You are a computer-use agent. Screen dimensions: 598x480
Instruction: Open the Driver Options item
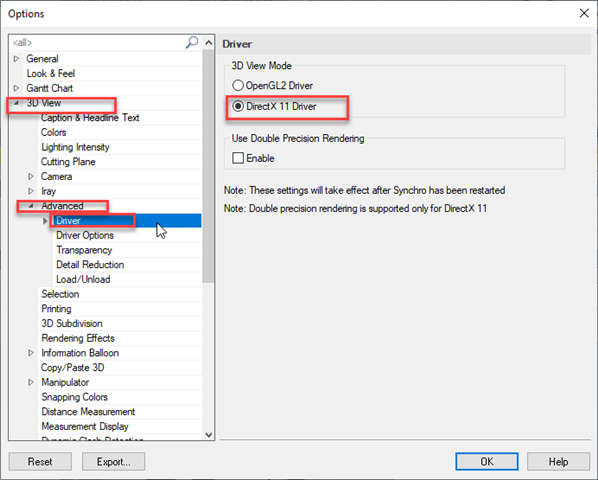click(85, 235)
